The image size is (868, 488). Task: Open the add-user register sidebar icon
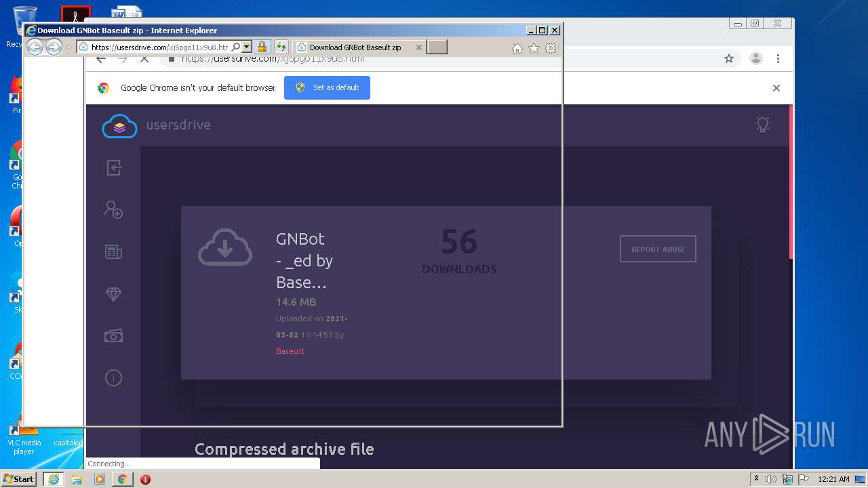[x=113, y=209]
